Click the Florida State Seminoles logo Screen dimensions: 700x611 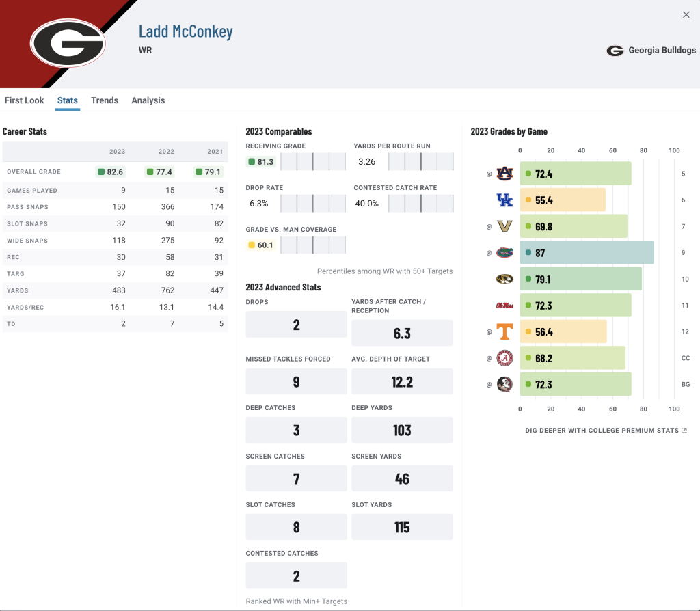[x=504, y=384]
